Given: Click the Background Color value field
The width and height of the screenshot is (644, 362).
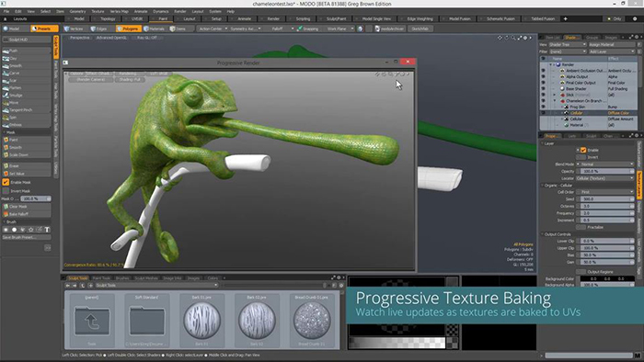Looking at the screenshot, I should [607, 278].
